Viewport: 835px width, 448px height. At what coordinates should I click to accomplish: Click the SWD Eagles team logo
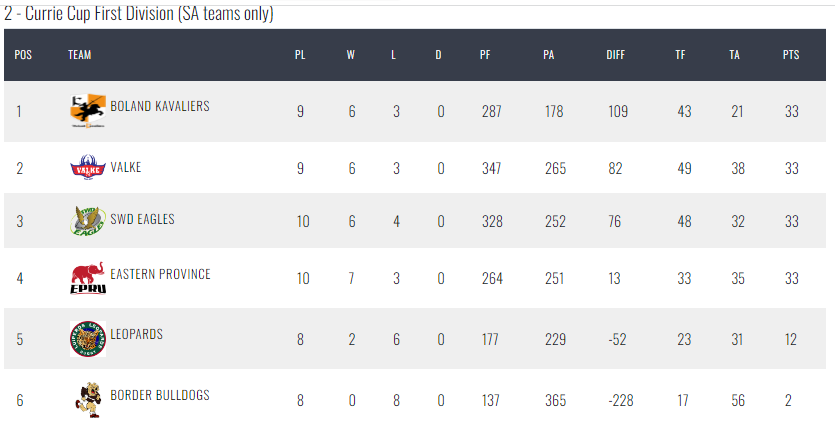[88, 221]
